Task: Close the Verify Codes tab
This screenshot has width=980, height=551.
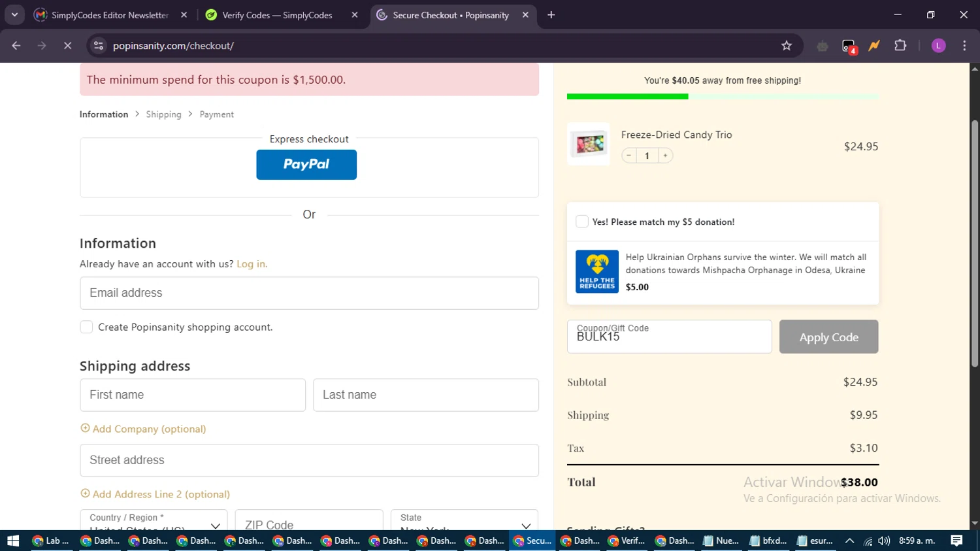Action: [355, 14]
